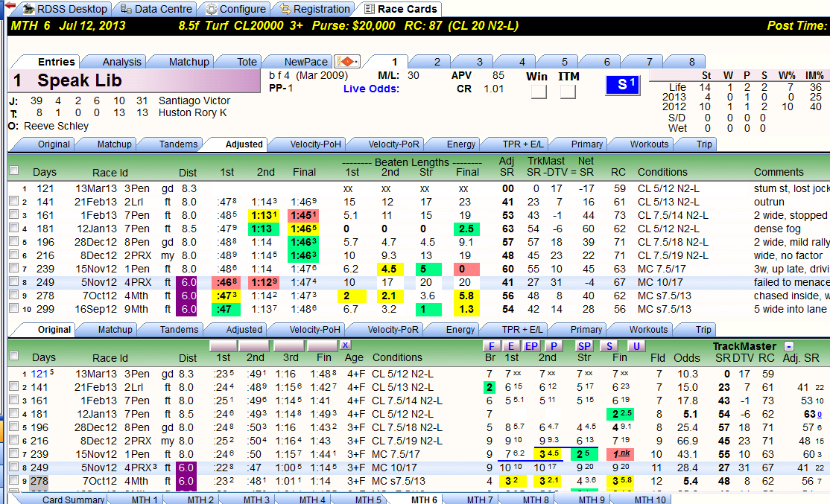The width and height of the screenshot is (830, 504).
Task: Open the Configure gear tab
Action: pos(235,9)
